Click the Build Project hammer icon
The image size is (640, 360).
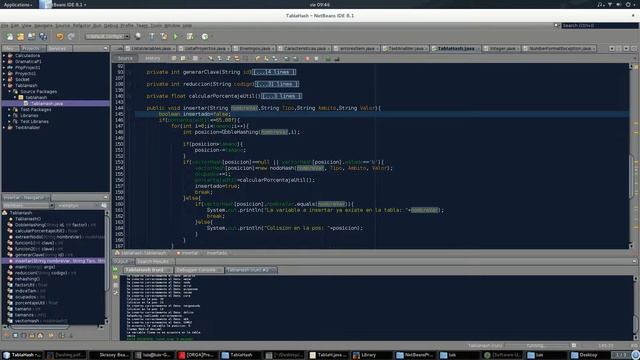point(152,37)
